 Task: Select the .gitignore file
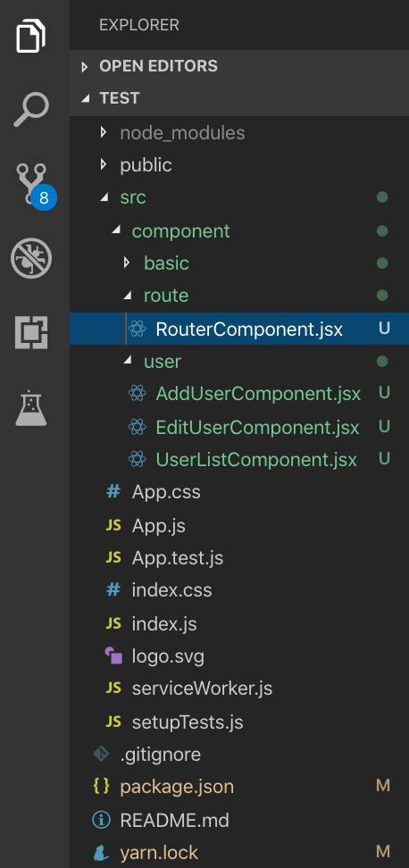pyautogui.click(x=239, y=754)
